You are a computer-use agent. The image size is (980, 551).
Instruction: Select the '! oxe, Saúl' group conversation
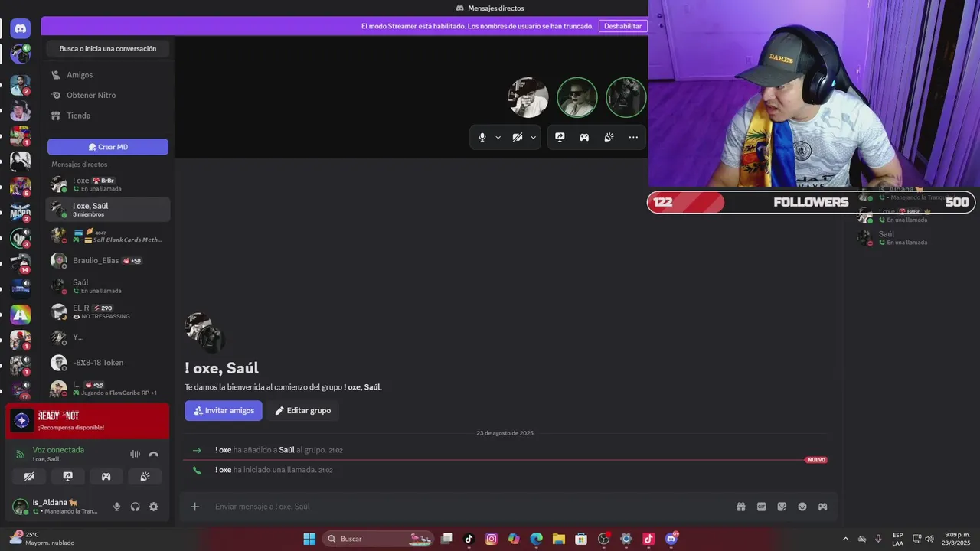[108, 210]
